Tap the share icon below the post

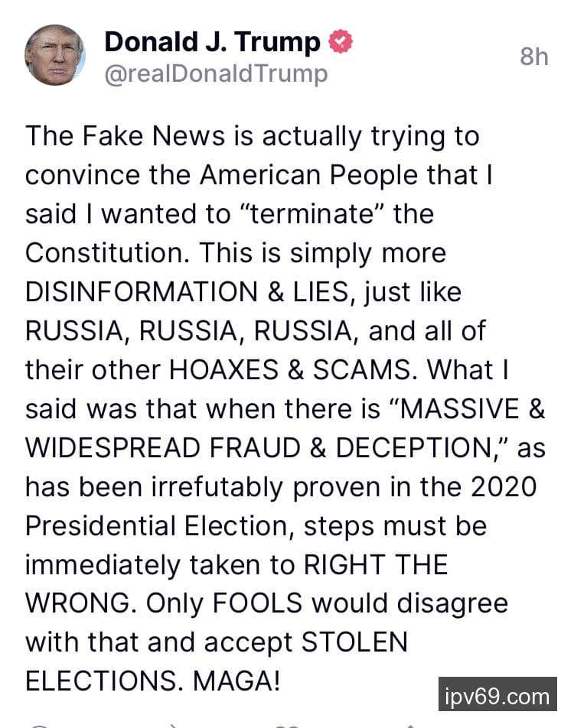409,725
